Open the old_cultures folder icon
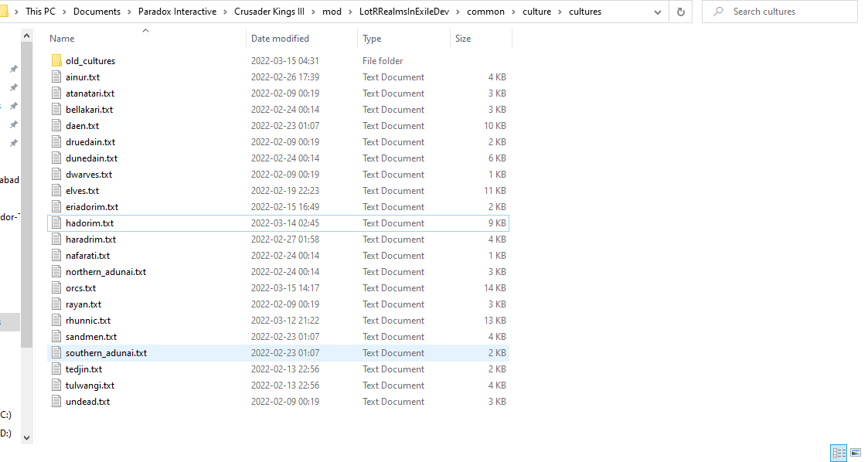The image size is (868, 462). pyautogui.click(x=56, y=61)
